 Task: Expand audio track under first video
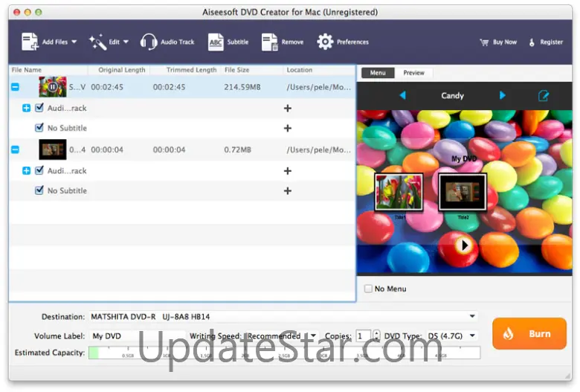point(26,108)
